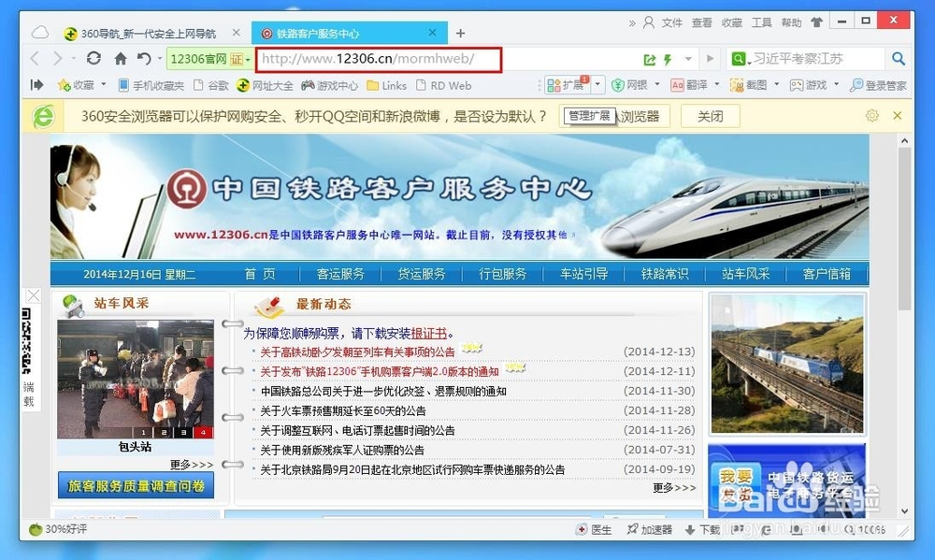Click the 加速器 rocket in the status bar
Image resolution: width=935 pixels, height=560 pixels.
[650, 529]
